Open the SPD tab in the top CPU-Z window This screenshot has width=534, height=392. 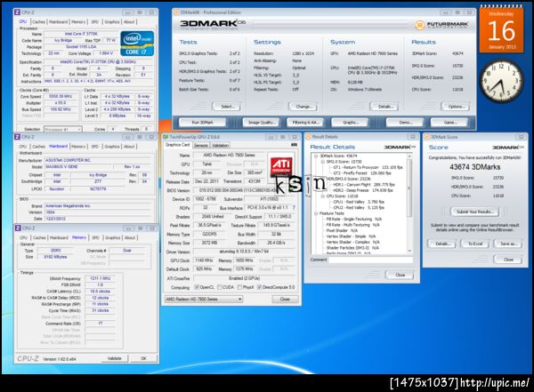[94, 21]
